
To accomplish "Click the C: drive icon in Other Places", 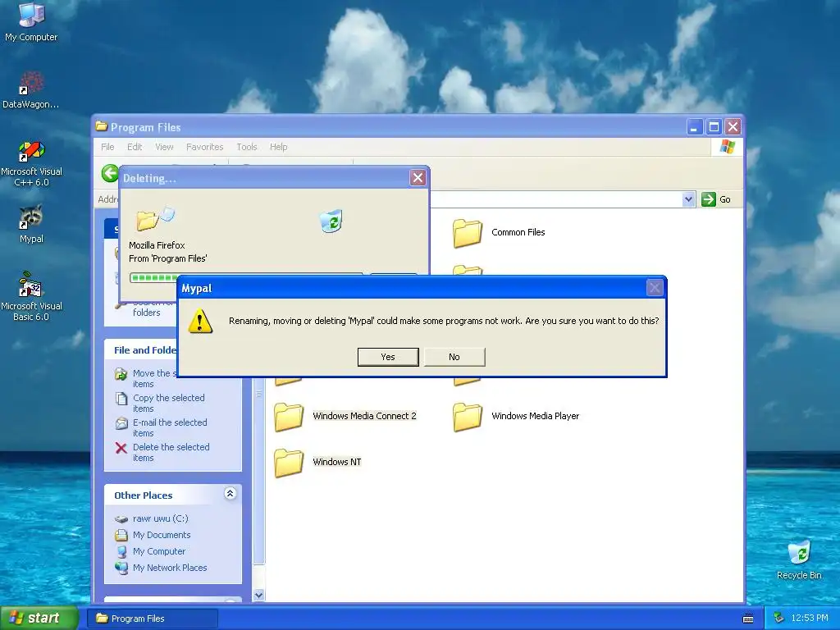I will [x=121, y=518].
